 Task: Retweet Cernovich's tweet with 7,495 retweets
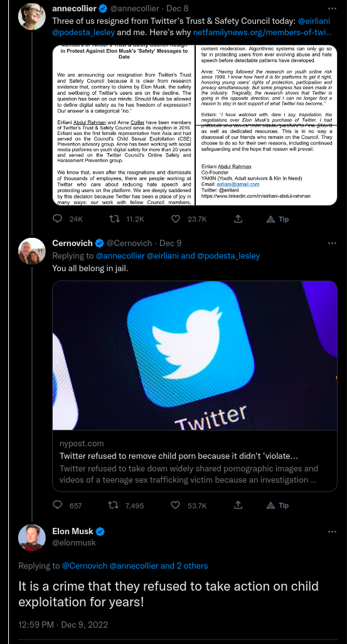click(114, 505)
